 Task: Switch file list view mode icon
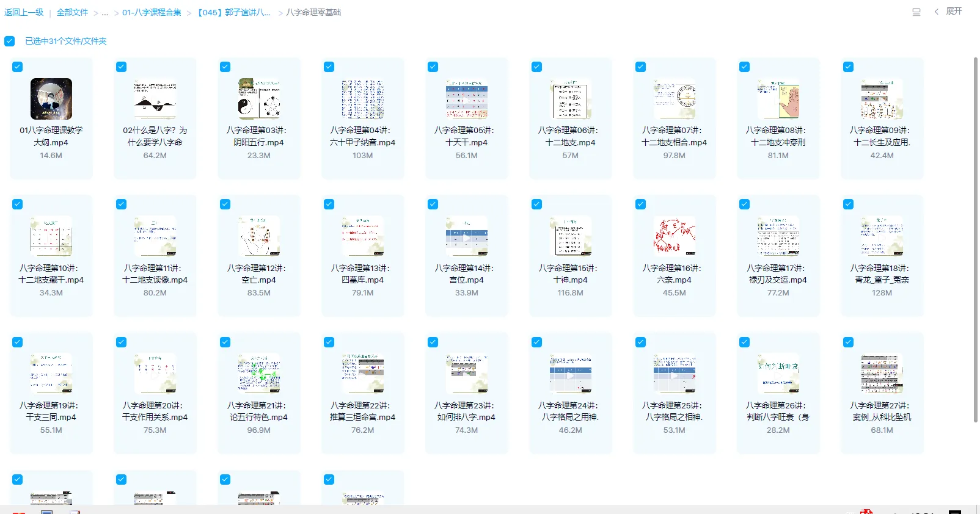point(916,12)
